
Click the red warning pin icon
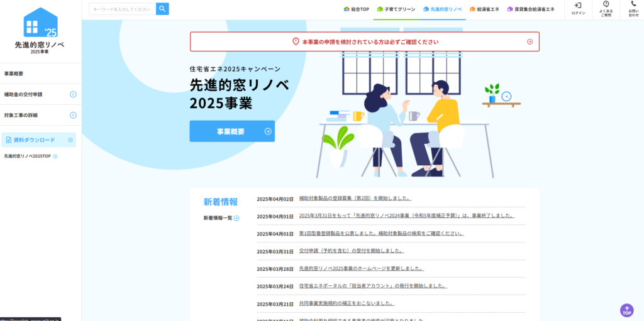click(296, 41)
